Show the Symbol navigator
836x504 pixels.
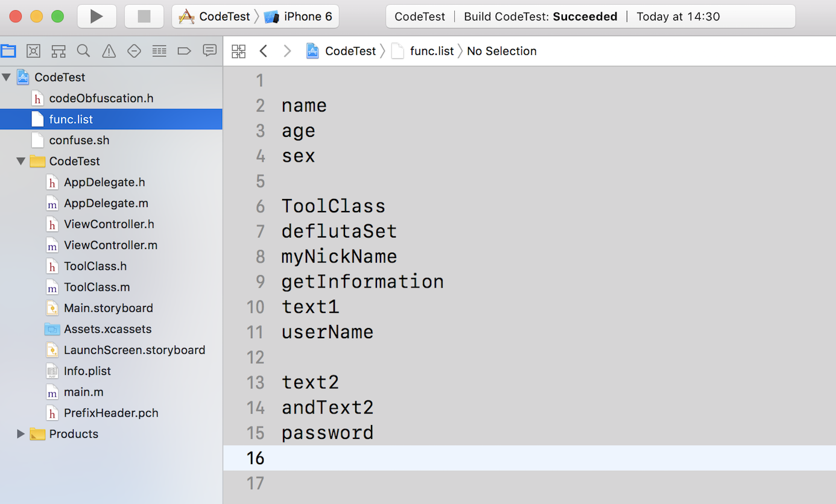point(59,51)
